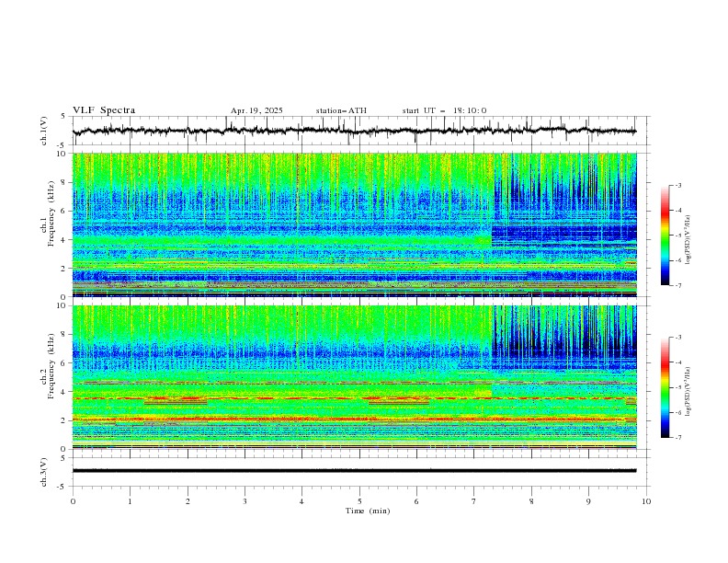Image resolution: width=728 pixels, height=563 pixels.
Task: Click the 'station=ATH' label
Action: tap(341, 110)
